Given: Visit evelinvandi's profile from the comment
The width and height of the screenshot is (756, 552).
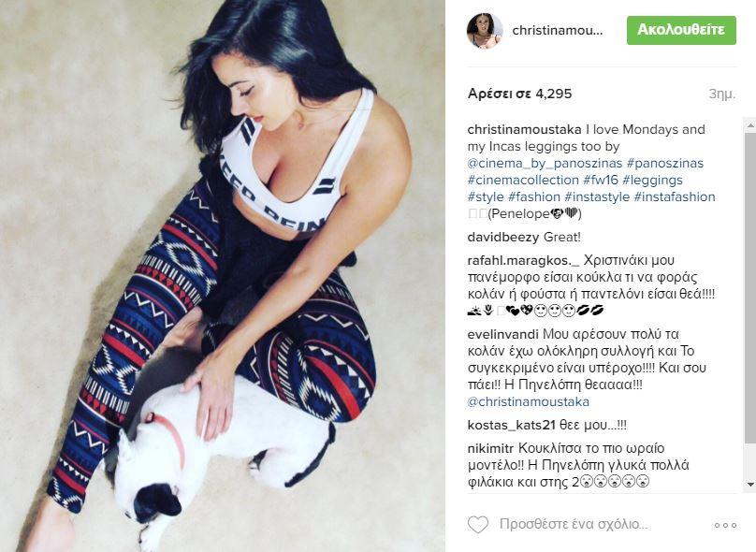Looking at the screenshot, I should point(502,334).
